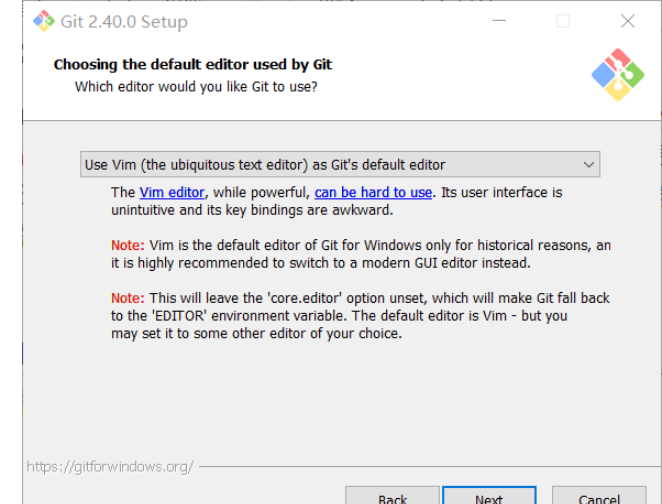
Task: Click the gitforwindows.org URL text
Action: (109, 466)
